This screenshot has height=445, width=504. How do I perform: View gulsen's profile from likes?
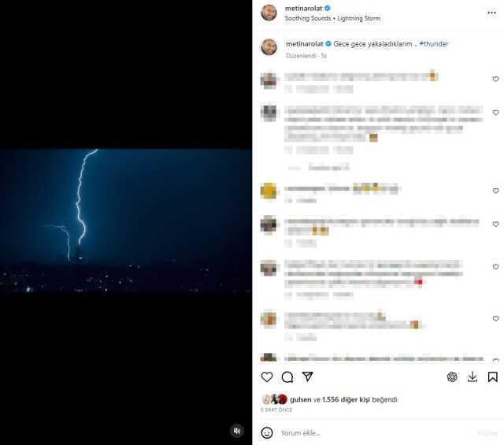tap(301, 399)
